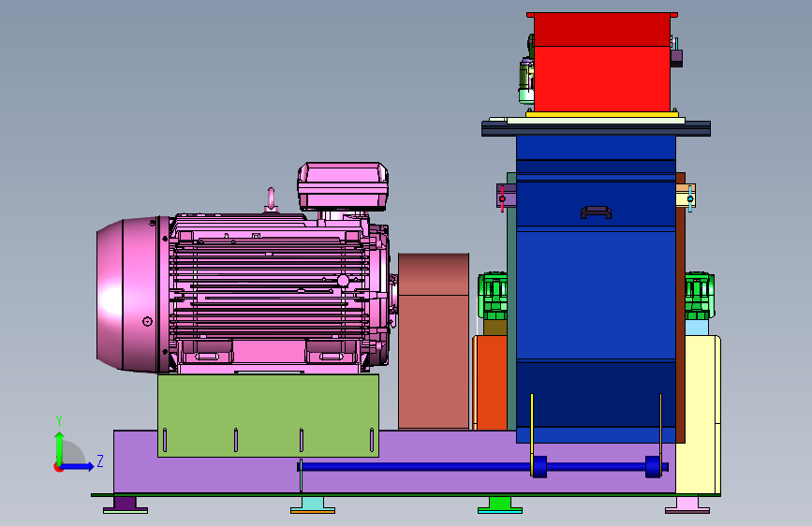Select the red feeder box on top

(602, 63)
